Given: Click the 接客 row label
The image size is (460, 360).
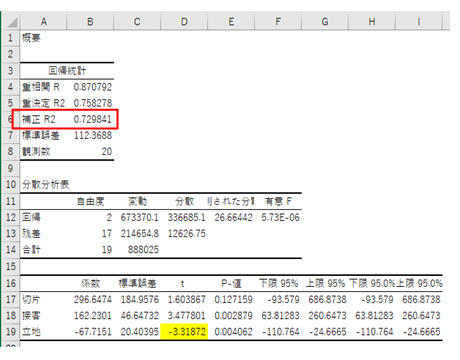Looking at the screenshot, I should click(31, 315).
